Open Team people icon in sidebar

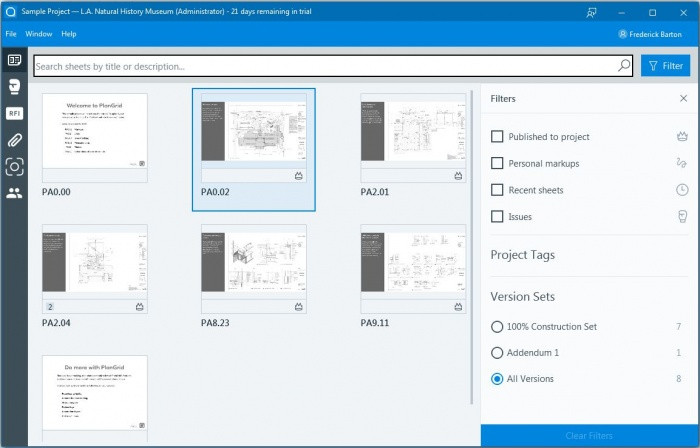[14, 193]
